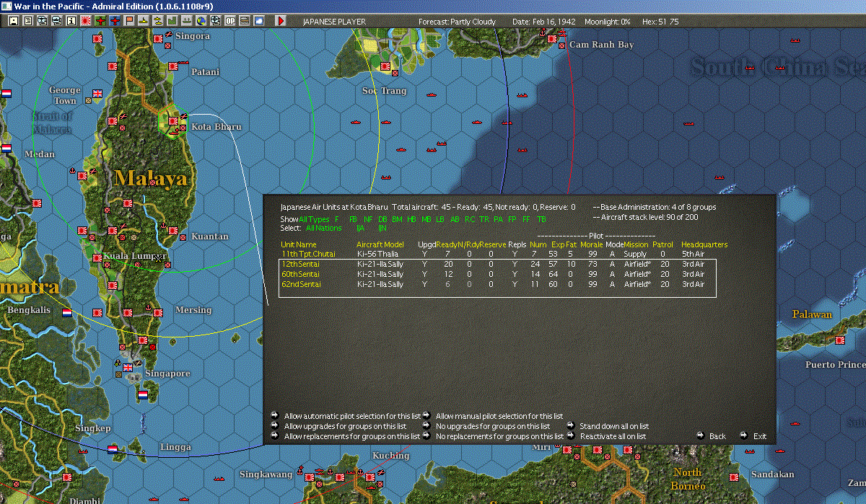This screenshot has width=866, height=504.
Task: Toggle the DB aircraft type filter
Action: click(x=382, y=219)
